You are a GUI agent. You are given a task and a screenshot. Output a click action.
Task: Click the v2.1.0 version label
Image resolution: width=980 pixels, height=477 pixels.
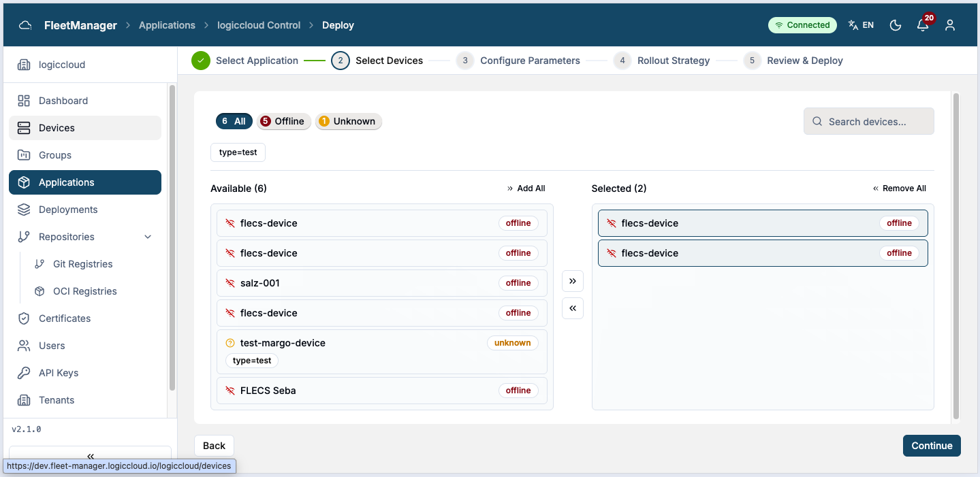point(27,429)
